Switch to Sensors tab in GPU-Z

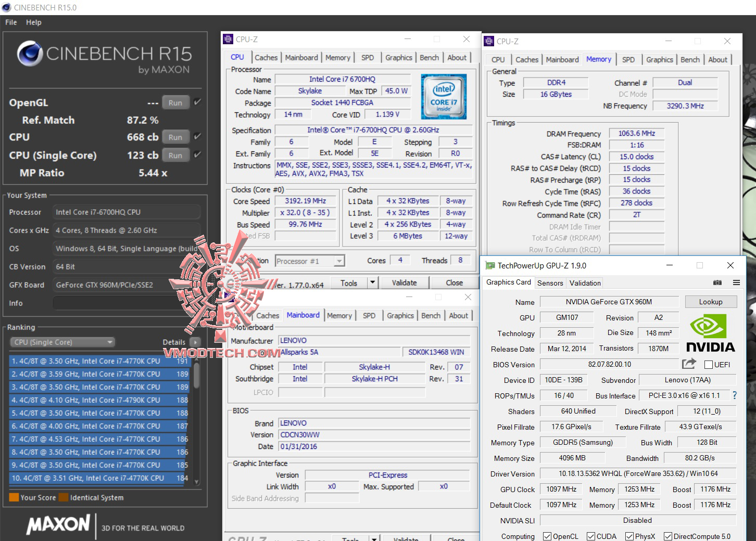click(x=550, y=283)
